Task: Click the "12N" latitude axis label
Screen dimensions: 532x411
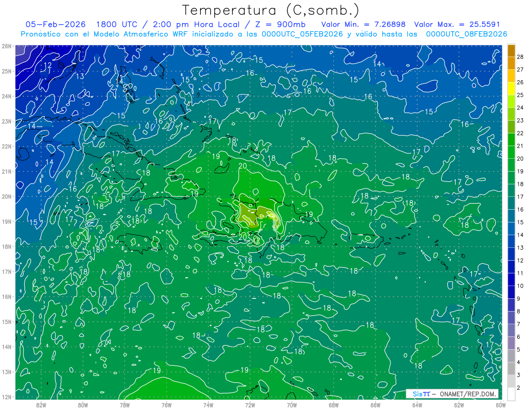Action: (6, 397)
